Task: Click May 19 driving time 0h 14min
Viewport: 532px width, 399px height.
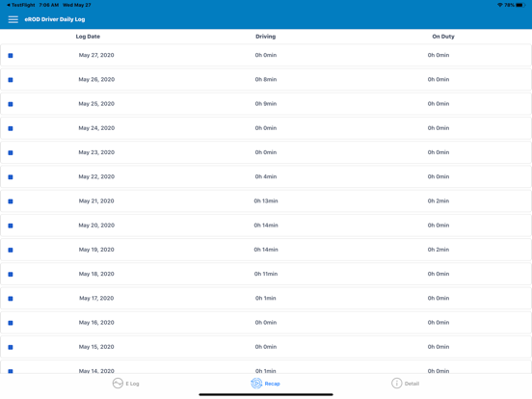Action: coord(266,250)
